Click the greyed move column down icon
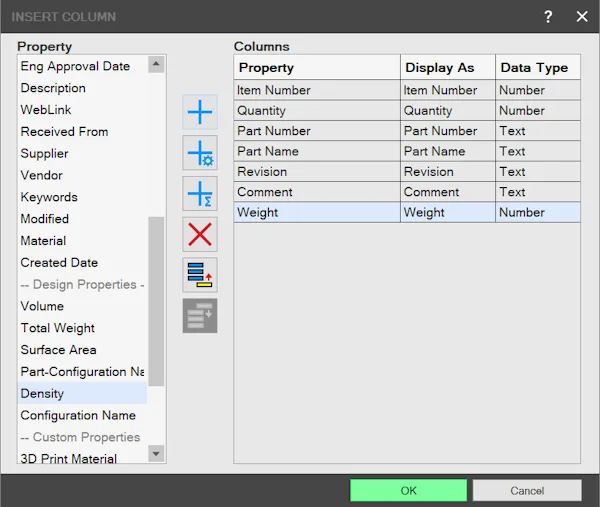The height and width of the screenshot is (507, 600). click(x=200, y=316)
